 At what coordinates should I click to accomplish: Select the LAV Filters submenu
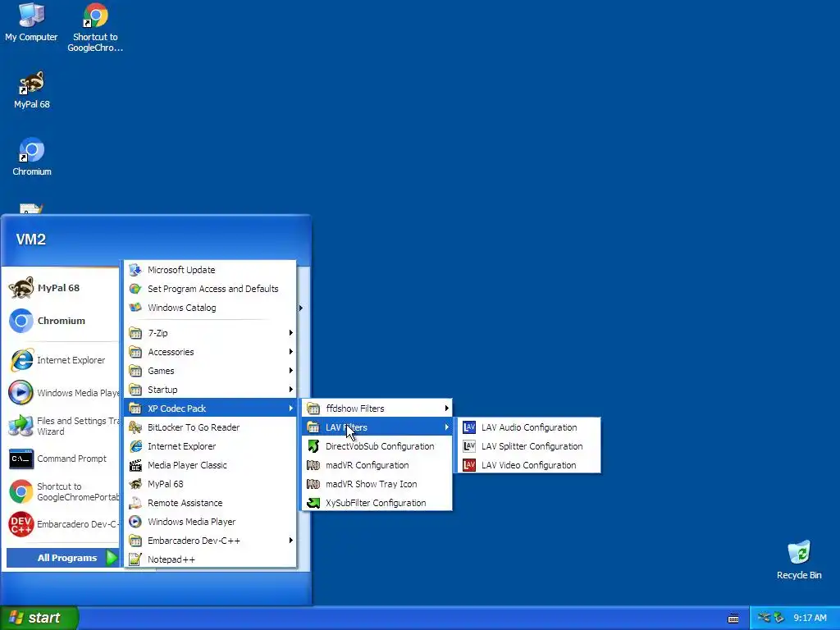(377, 427)
